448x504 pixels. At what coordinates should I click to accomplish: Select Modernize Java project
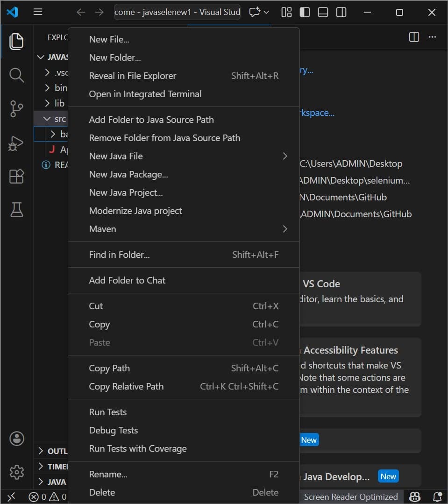click(x=184, y=211)
